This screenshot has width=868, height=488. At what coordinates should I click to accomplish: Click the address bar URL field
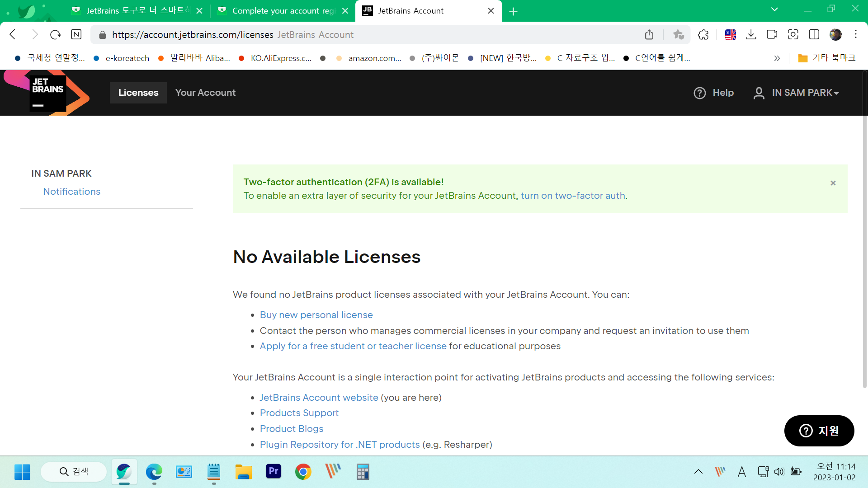tap(391, 35)
